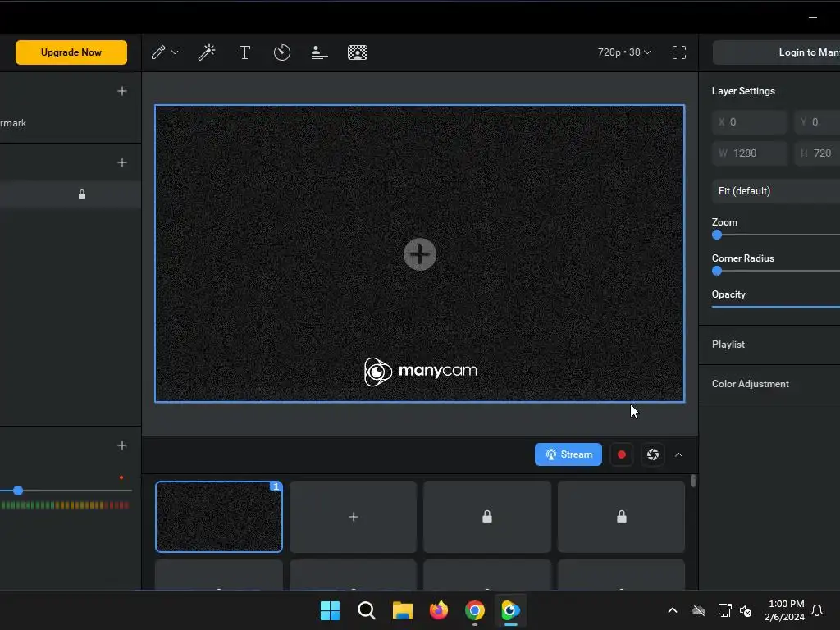Open the Timer clock tool

click(282, 52)
